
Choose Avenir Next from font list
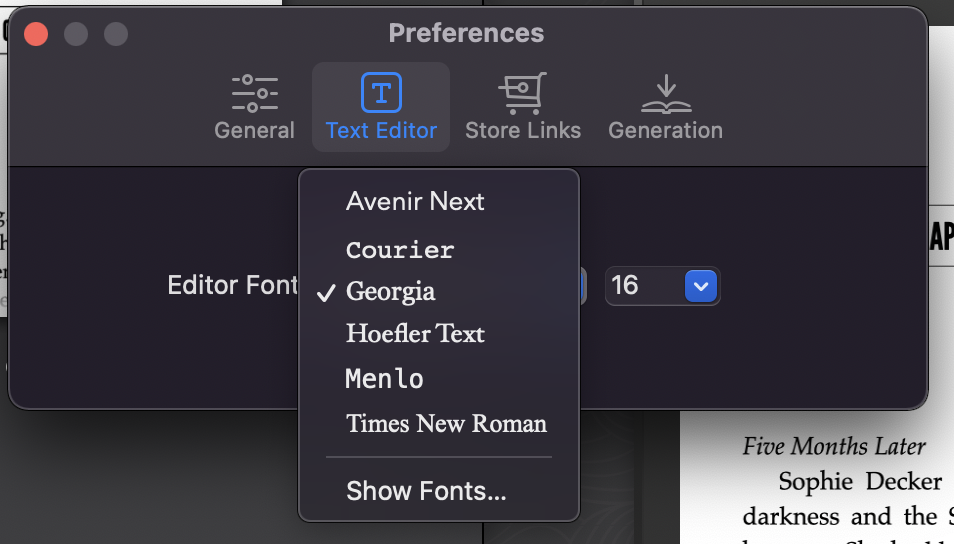[415, 202]
